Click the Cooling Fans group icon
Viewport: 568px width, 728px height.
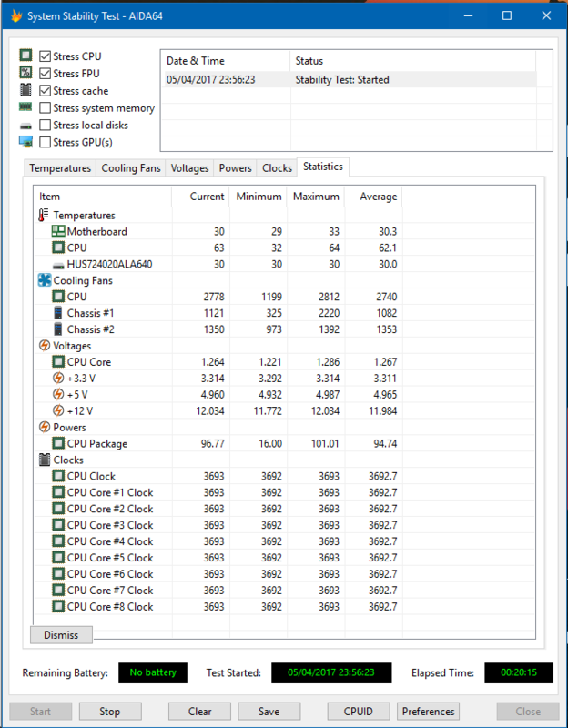(x=44, y=281)
